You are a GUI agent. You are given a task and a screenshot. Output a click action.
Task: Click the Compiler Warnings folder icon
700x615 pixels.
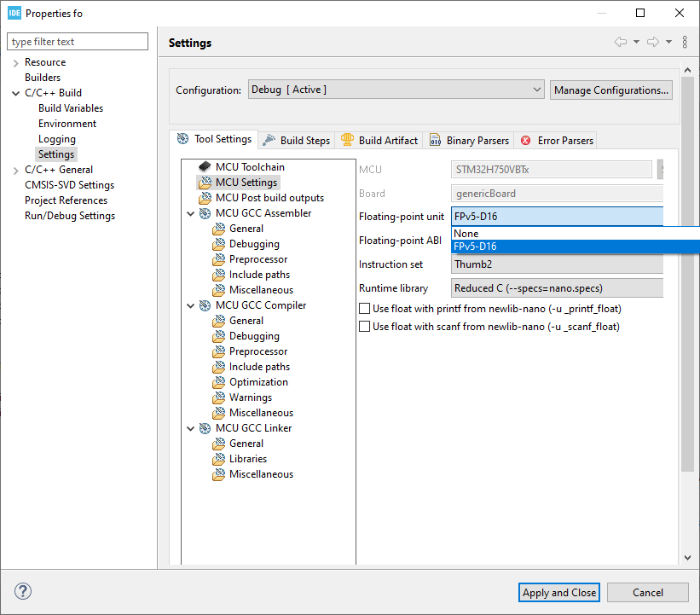219,397
